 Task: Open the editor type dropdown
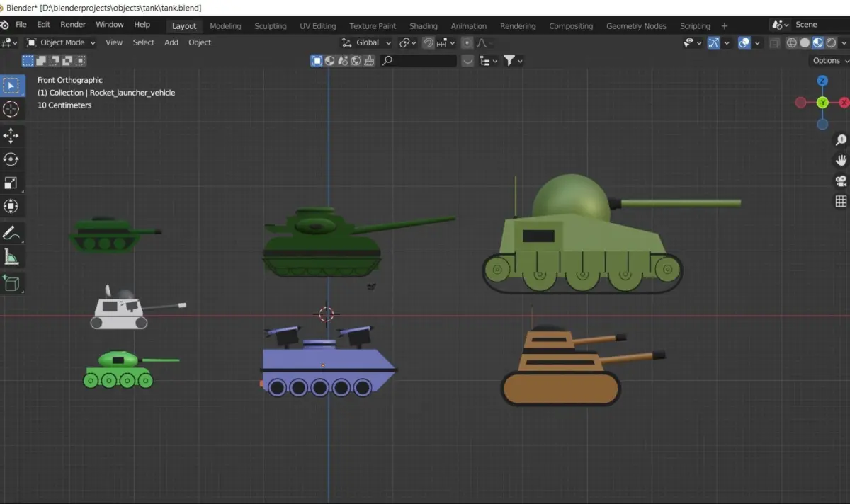(x=10, y=42)
